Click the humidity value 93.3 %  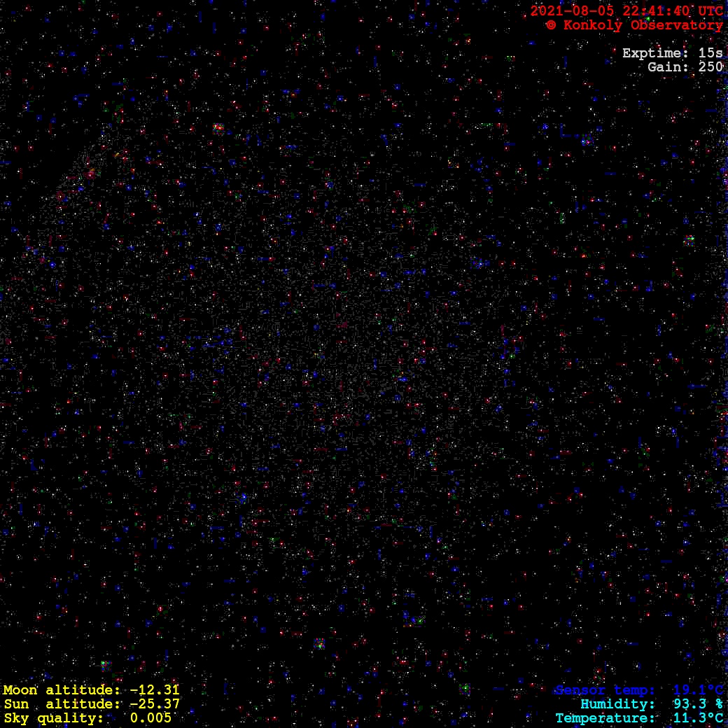click(694, 704)
